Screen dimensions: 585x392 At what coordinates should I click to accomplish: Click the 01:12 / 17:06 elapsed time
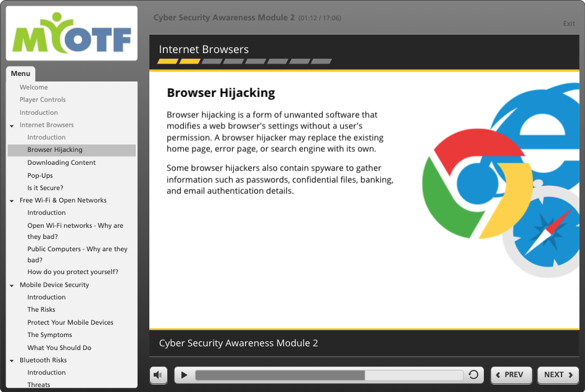point(320,18)
